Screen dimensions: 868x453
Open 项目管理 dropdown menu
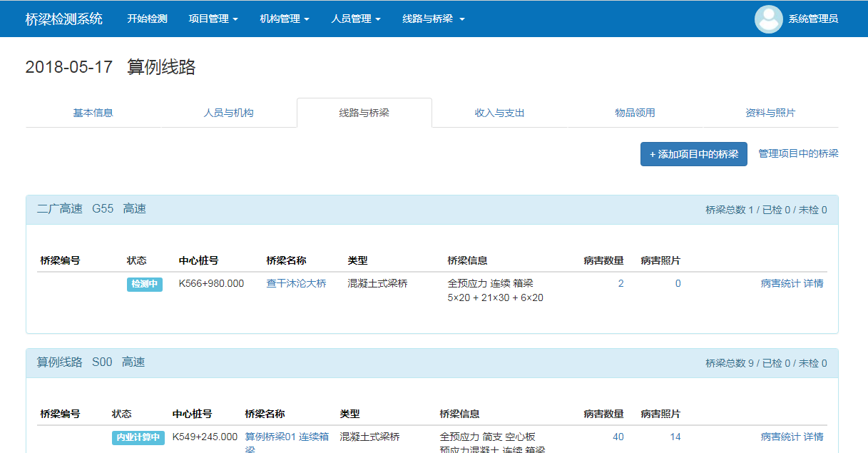(213, 19)
